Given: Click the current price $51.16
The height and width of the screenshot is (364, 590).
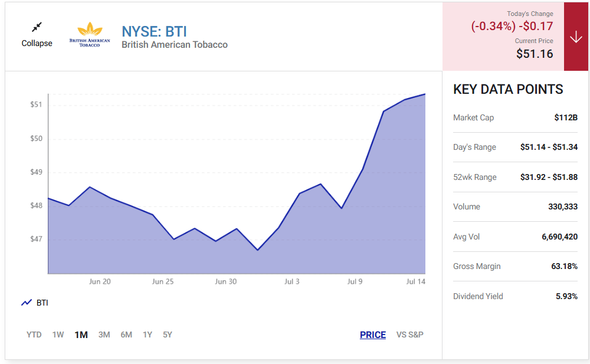Looking at the screenshot, I should [x=535, y=54].
